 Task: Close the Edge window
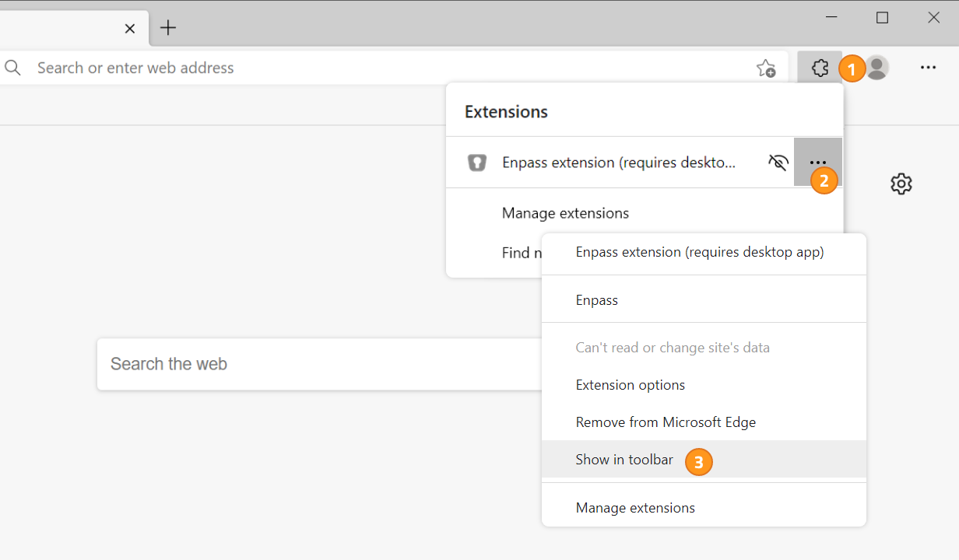pyautogui.click(x=933, y=17)
